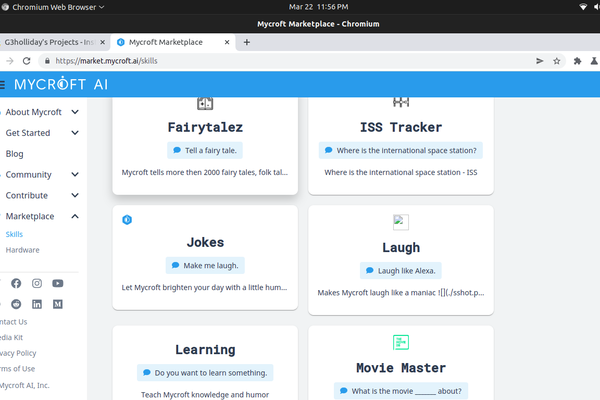This screenshot has height=400, width=600.
Task: Expand the Community chevron
Action: click(75, 174)
